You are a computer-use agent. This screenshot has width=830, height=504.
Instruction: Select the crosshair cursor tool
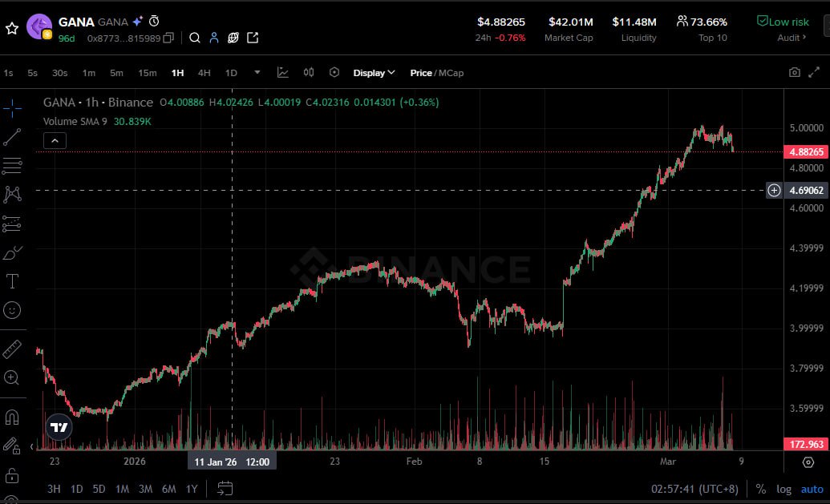[12, 108]
